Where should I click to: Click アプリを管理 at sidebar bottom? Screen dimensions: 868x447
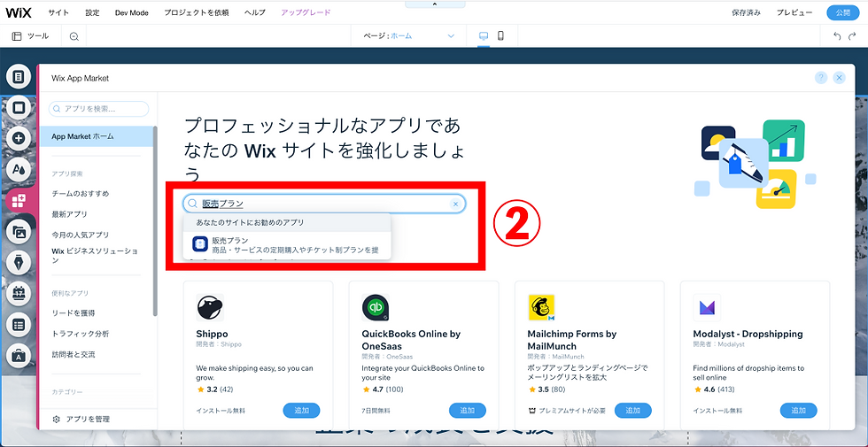(x=81, y=420)
